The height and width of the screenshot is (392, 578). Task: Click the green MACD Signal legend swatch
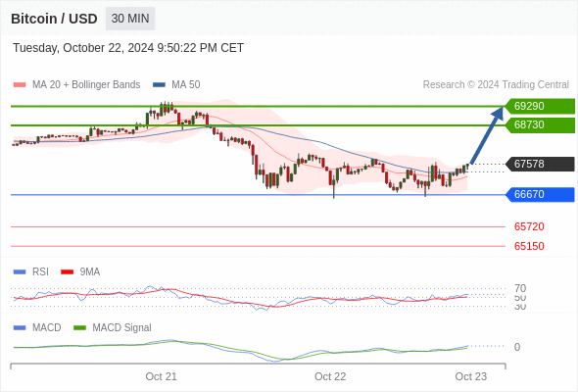tap(79, 328)
